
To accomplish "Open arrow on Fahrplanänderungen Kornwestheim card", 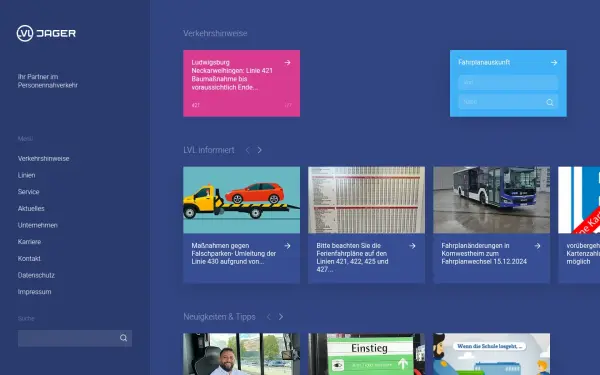I will tap(537, 246).
